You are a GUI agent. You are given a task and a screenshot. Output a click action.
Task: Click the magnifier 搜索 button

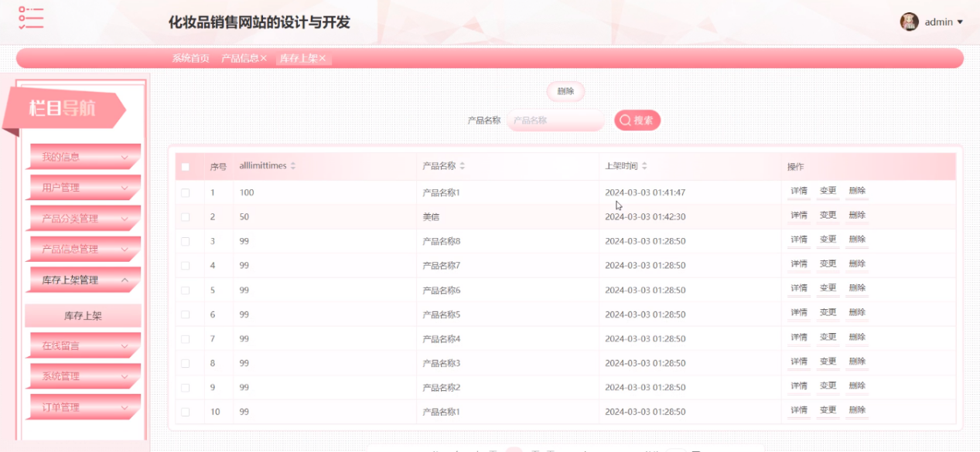(x=637, y=121)
